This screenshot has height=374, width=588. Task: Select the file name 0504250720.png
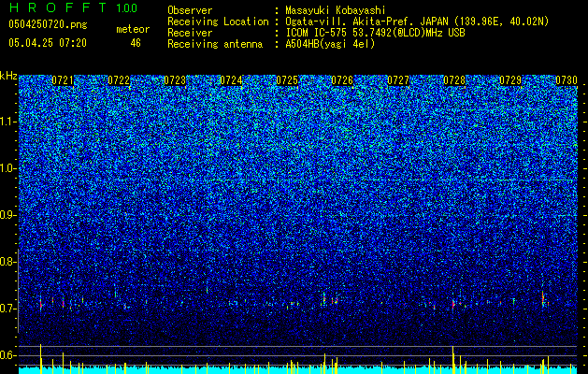click(48, 24)
